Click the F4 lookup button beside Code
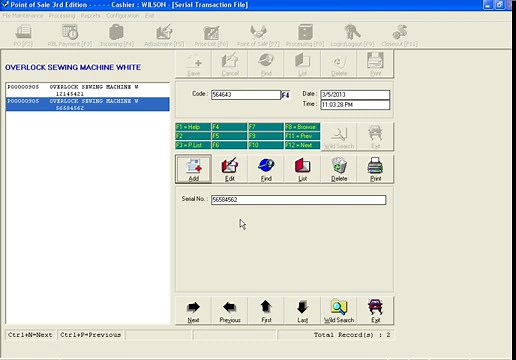516x360 pixels. tap(285, 95)
